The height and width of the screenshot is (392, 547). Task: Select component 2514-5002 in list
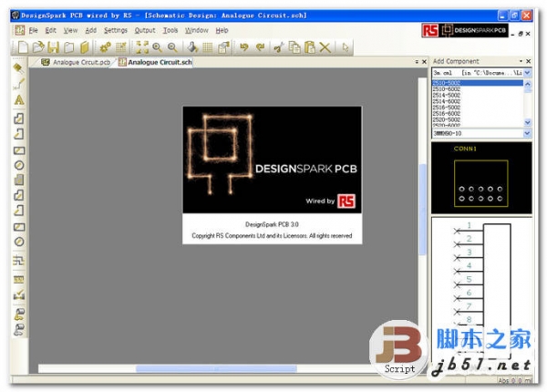[477, 95]
